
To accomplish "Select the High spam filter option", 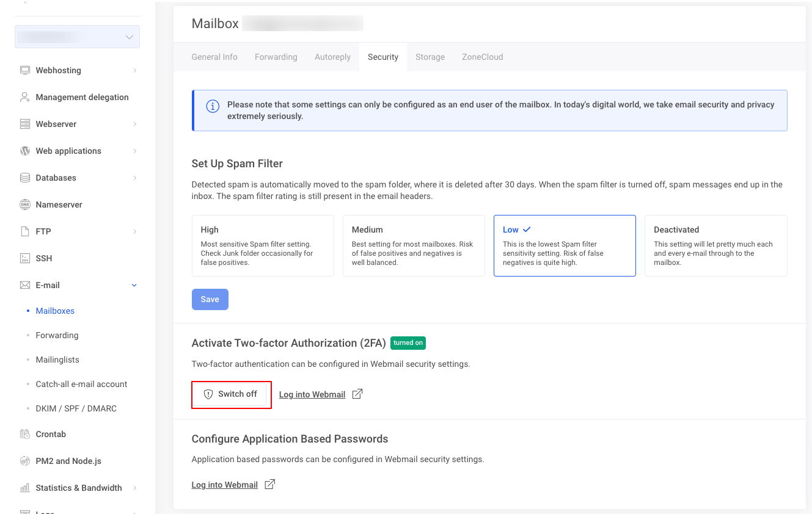I will coord(263,245).
